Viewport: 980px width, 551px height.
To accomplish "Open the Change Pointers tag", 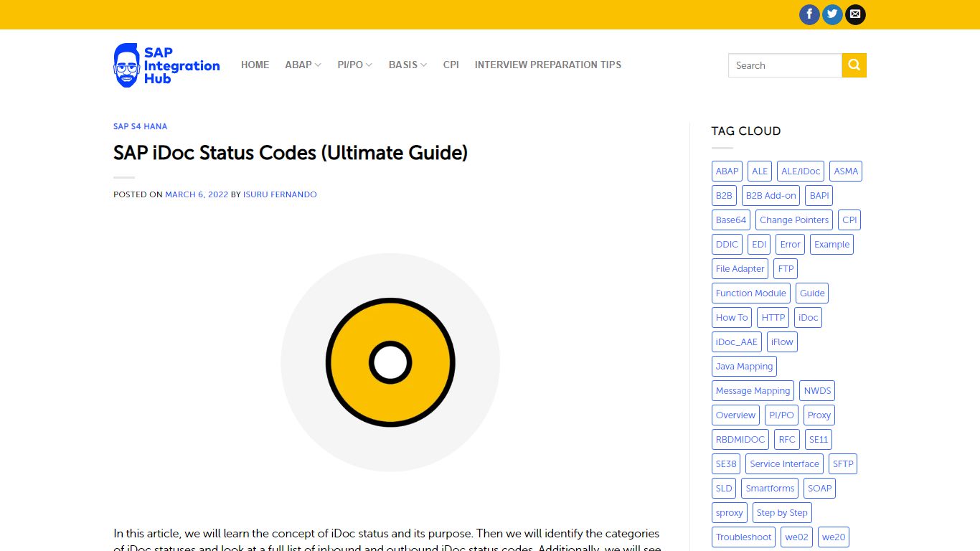I will click(794, 220).
